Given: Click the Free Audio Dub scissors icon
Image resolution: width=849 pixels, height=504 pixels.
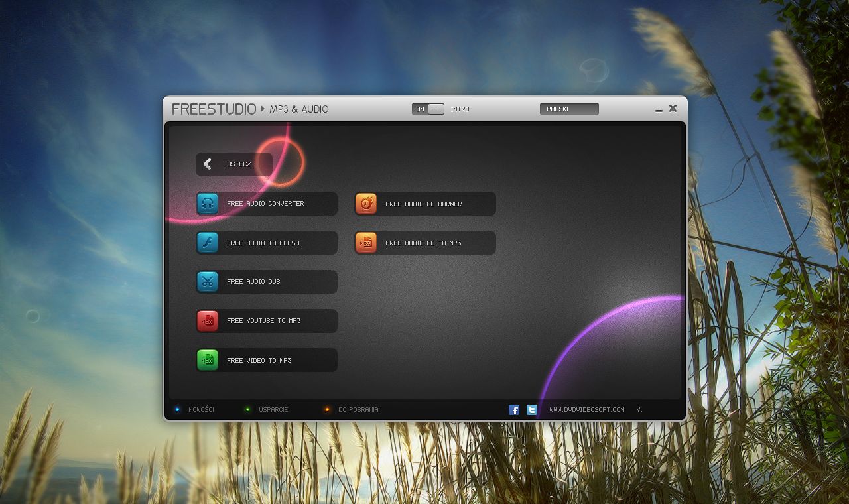Looking at the screenshot, I should [208, 282].
